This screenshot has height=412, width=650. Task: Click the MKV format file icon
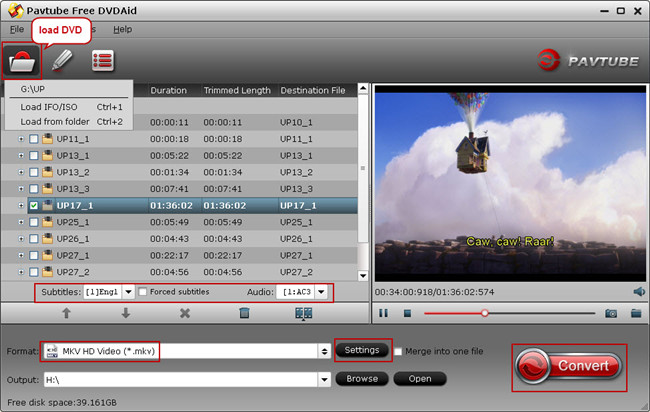point(52,351)
